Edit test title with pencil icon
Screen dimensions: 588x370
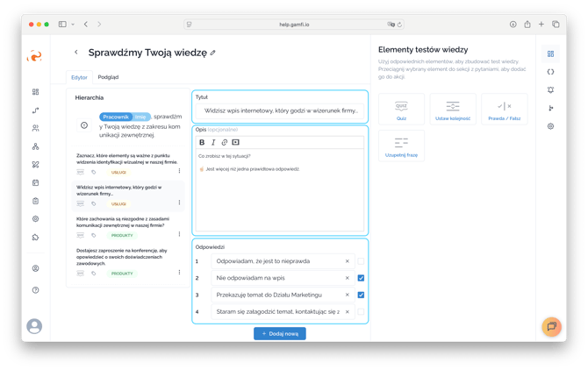(212, 53)
